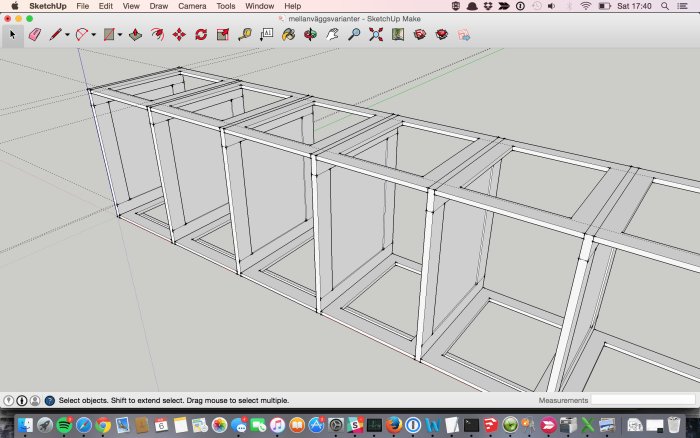Open the Window menu
The width and height of the screenshot is (700, 438).
click(x=259, y=6)
